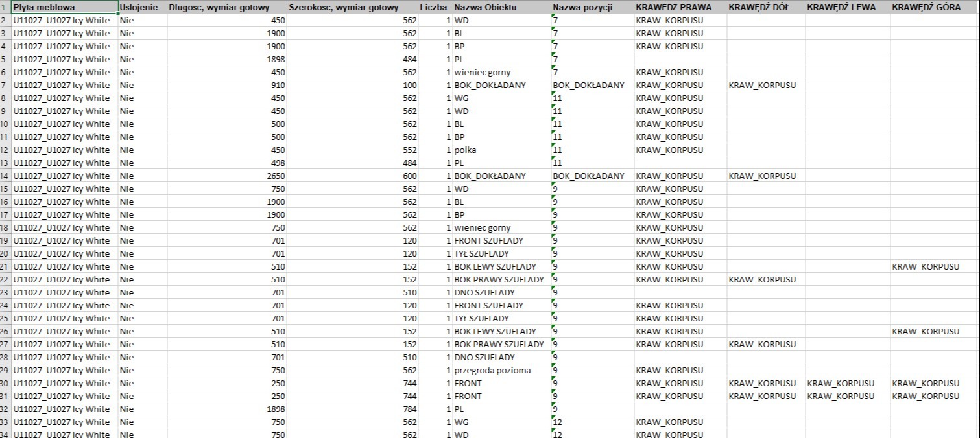Select the "Plyta meblowa" header cell
The height and width of the screenshot is (438, 980).
[x=64, y=7]
